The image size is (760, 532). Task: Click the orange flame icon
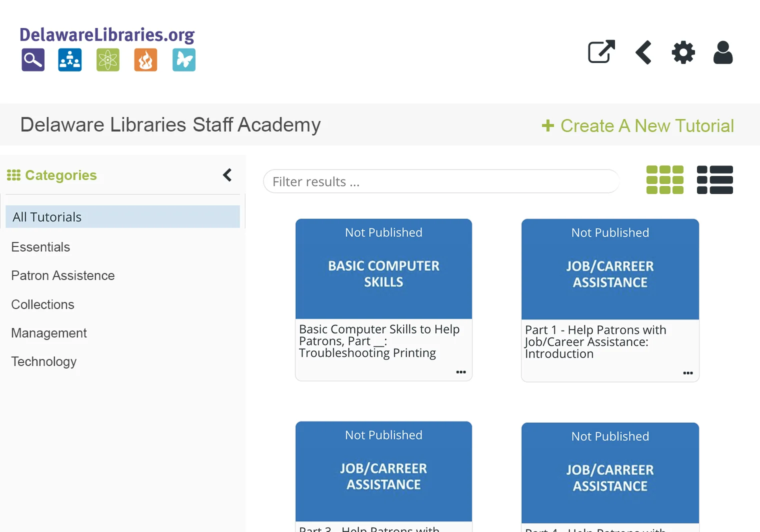[146, 60]
